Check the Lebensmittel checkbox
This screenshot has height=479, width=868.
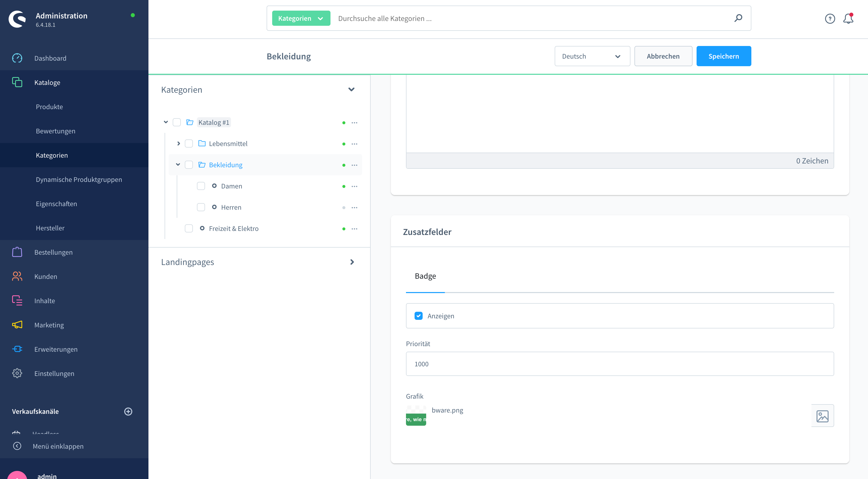[x=189, y=143]
